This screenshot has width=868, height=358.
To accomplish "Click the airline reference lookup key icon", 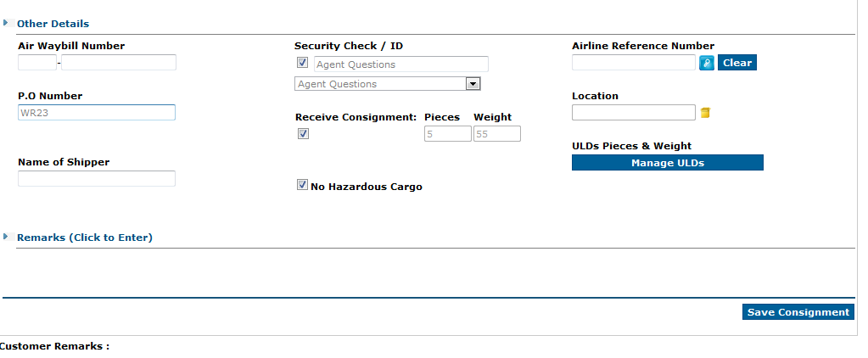I will coord(706,63).
